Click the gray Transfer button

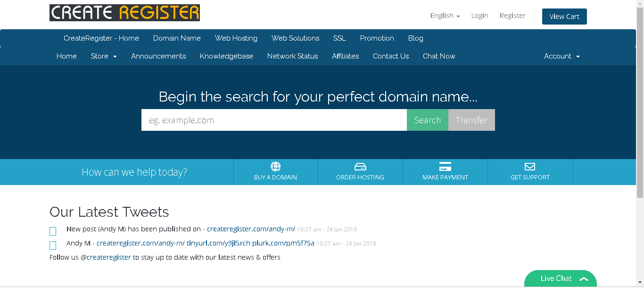(471, 120)
